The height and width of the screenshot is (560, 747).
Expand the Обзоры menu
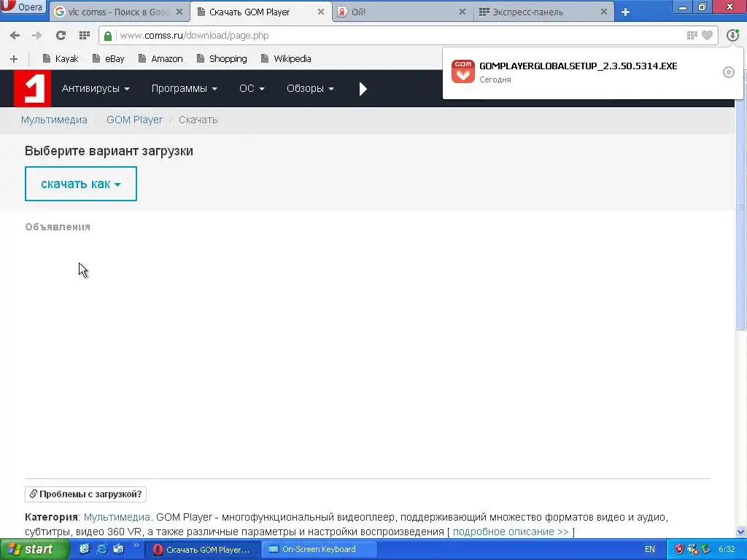(309, 88)
